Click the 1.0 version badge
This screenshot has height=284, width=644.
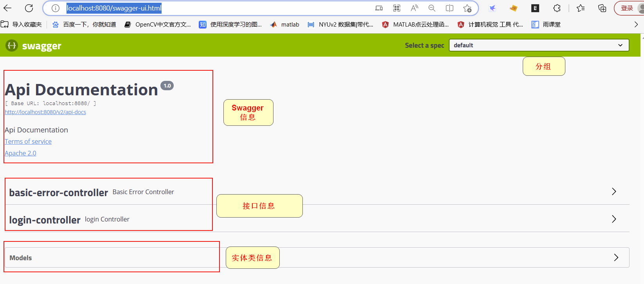167,86
